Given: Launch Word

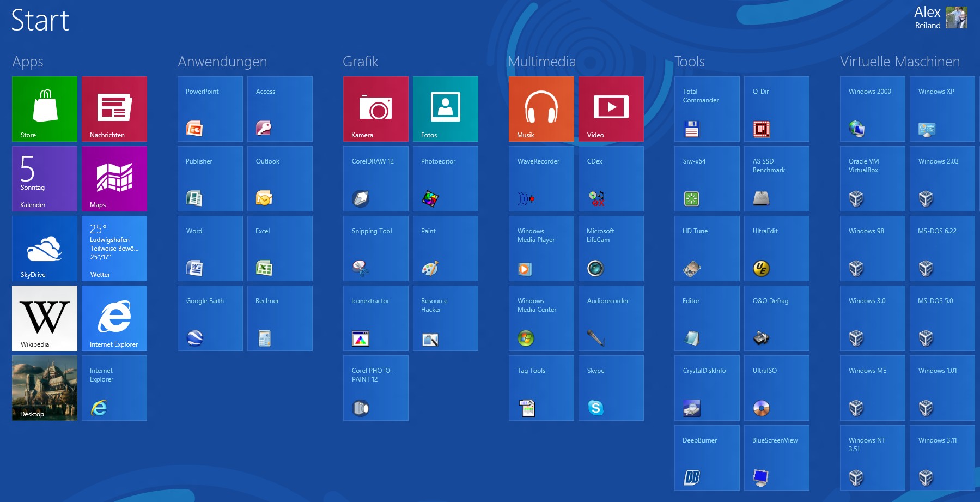Looking at the screenshot, I should pos(210,249).
